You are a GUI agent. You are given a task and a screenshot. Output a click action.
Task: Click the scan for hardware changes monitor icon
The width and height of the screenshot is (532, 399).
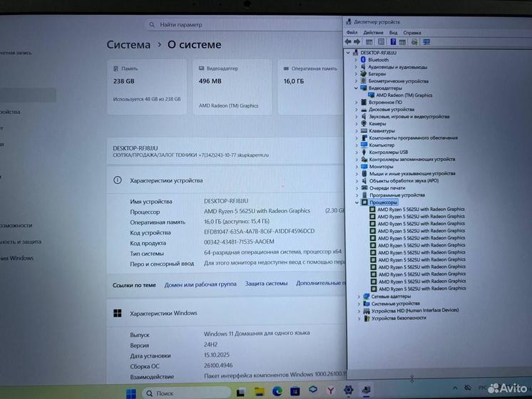coord(426,42)
